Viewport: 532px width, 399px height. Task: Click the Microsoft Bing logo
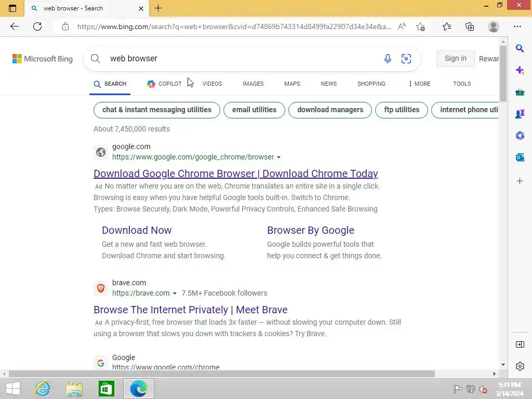pos(43,59)
